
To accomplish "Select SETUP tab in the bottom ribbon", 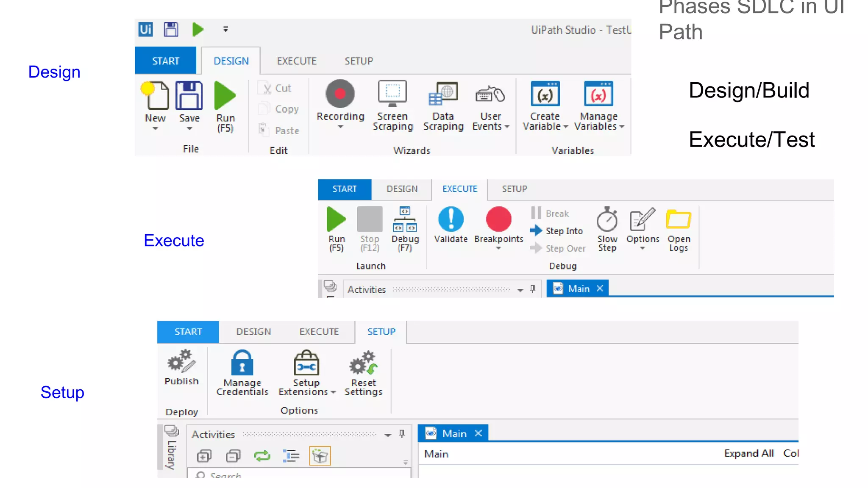I will (381, 332).
